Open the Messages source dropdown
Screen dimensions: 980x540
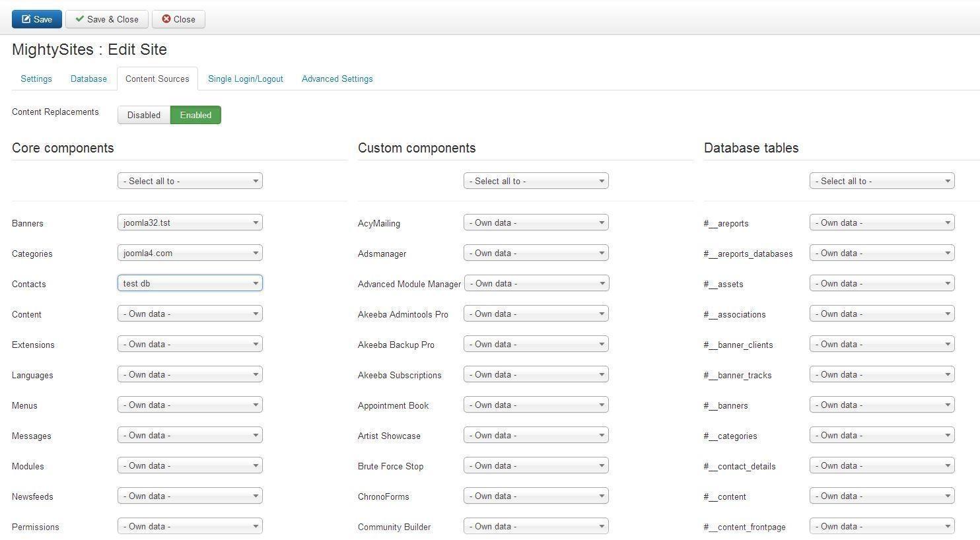190,435
